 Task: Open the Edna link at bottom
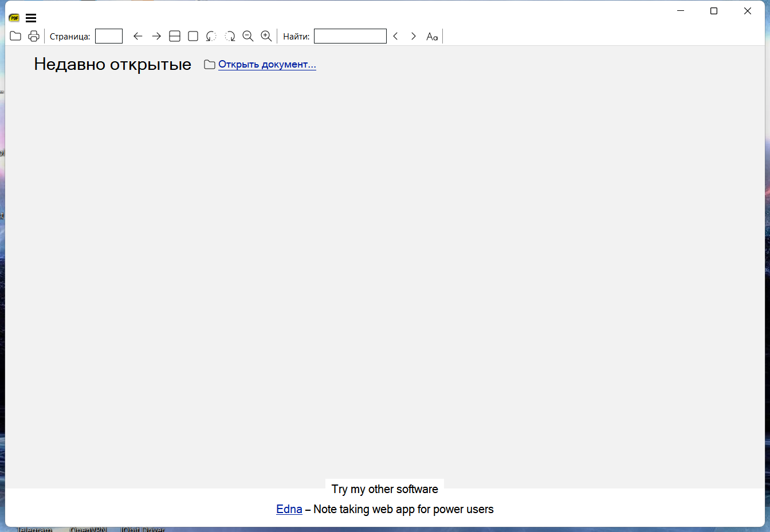289,509
